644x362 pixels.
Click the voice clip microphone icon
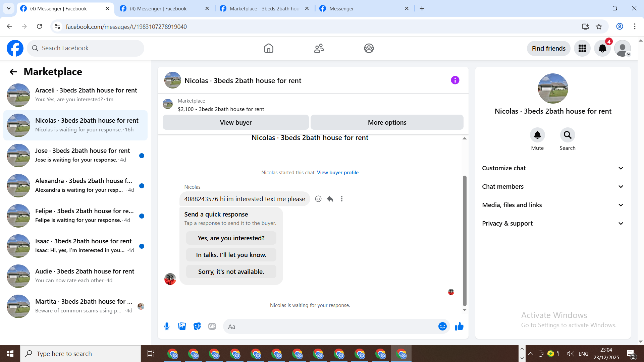(167, 326)
